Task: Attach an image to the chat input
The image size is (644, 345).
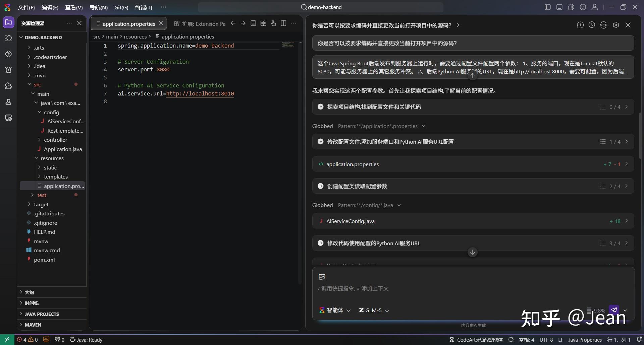Action: tap(322, 277)
